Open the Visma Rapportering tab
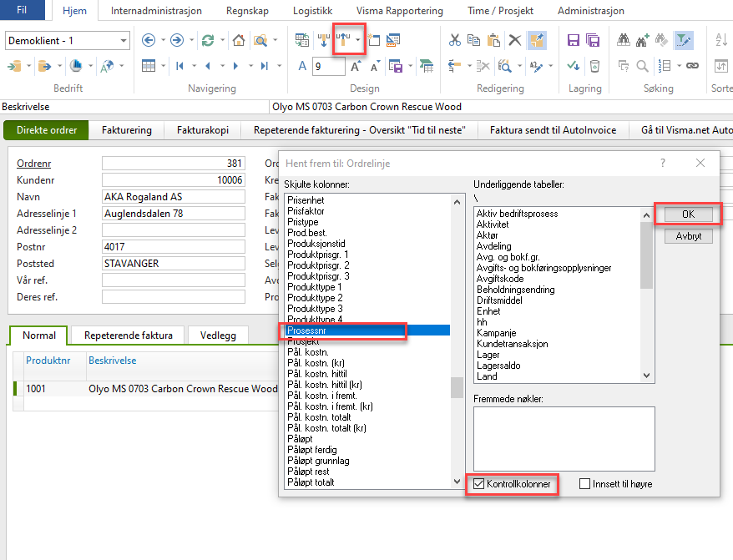 click(x=400, y=11)
